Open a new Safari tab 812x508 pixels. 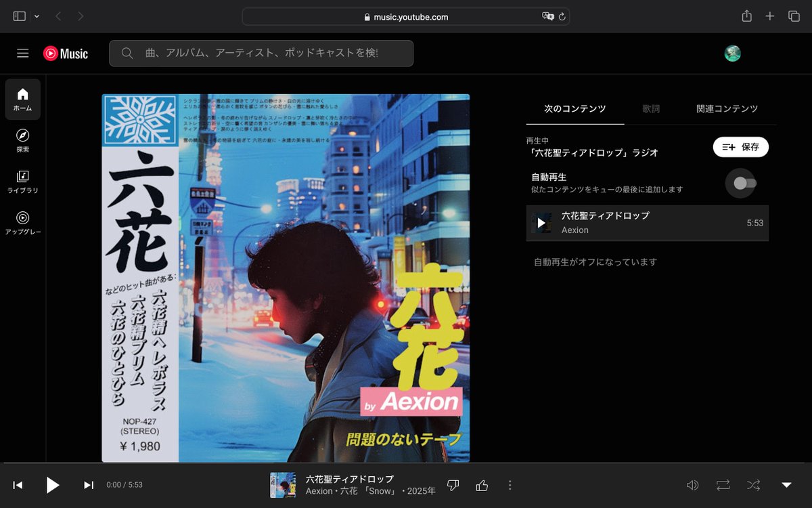770,16
